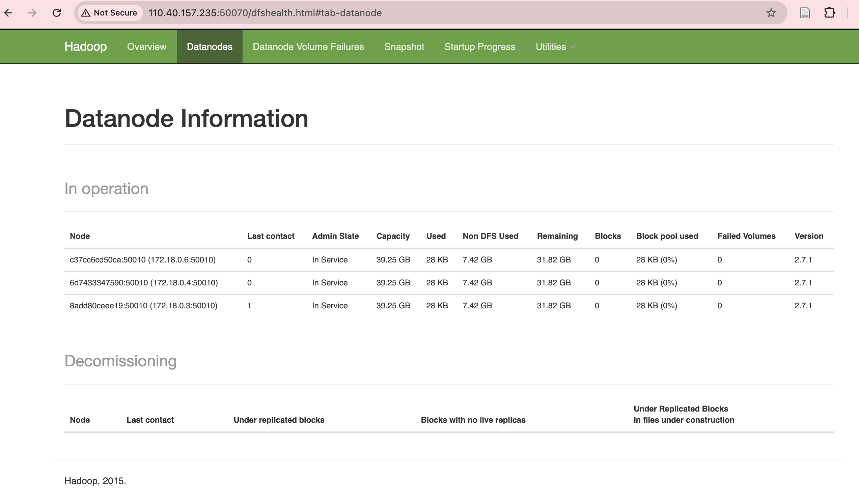Click In Service state of 6d7433347590 row
859x504 pixels.
pyautogui.click(x=330, y=283)
